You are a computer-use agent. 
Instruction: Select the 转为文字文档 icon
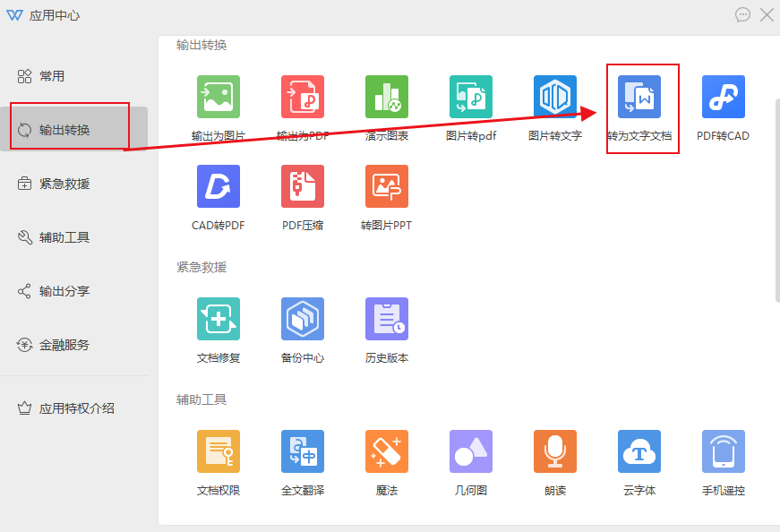click(x=639, y=97)
